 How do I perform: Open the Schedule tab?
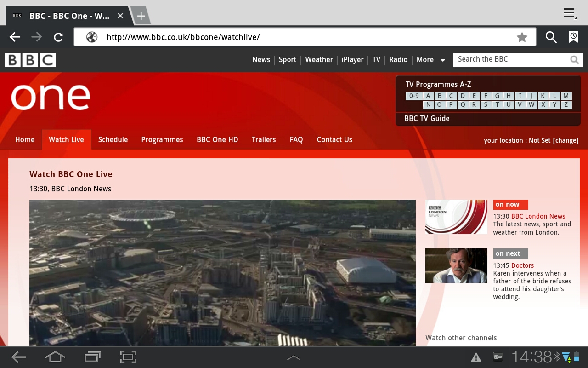coord(113,140)
